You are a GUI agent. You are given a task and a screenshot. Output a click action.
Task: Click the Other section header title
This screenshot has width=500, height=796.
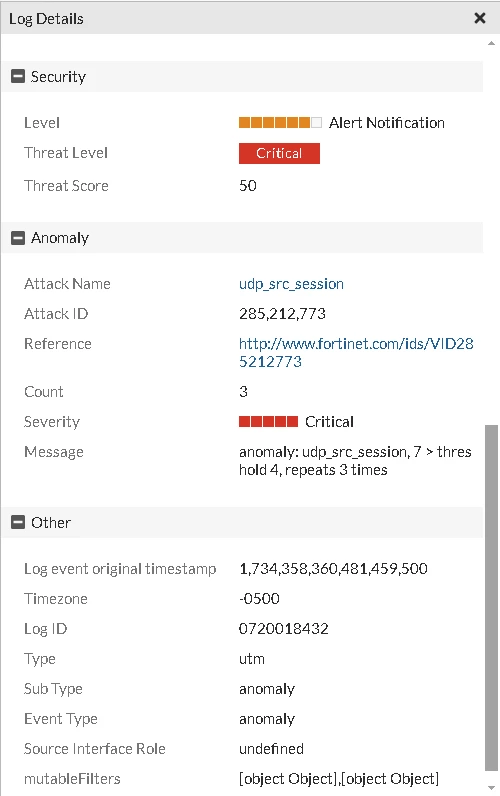tap(51, 522)
